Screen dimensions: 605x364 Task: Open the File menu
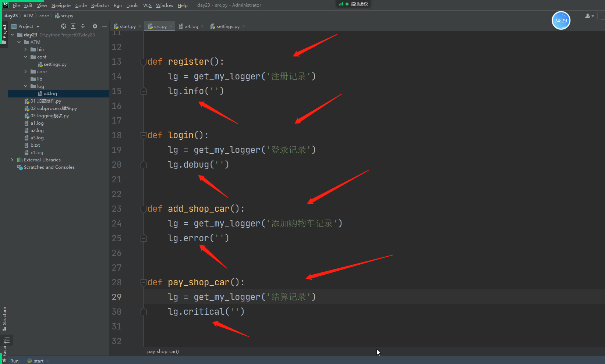point(16,5)
